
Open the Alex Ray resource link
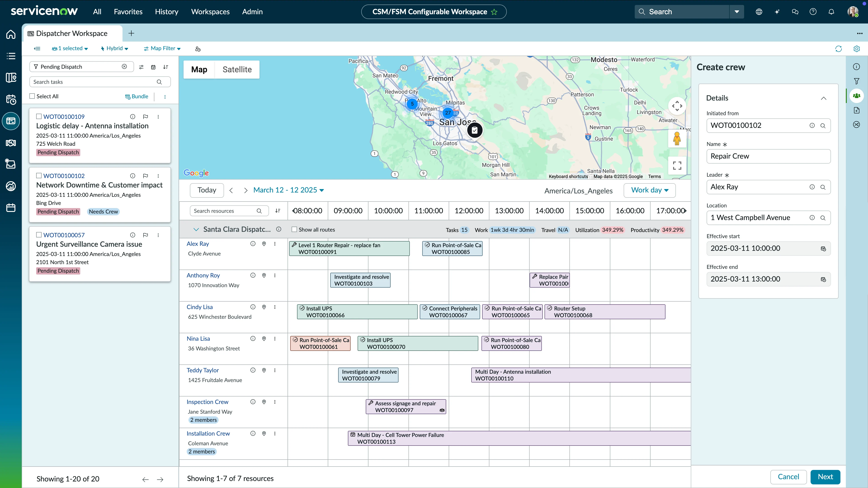click(x=198, y=244)
